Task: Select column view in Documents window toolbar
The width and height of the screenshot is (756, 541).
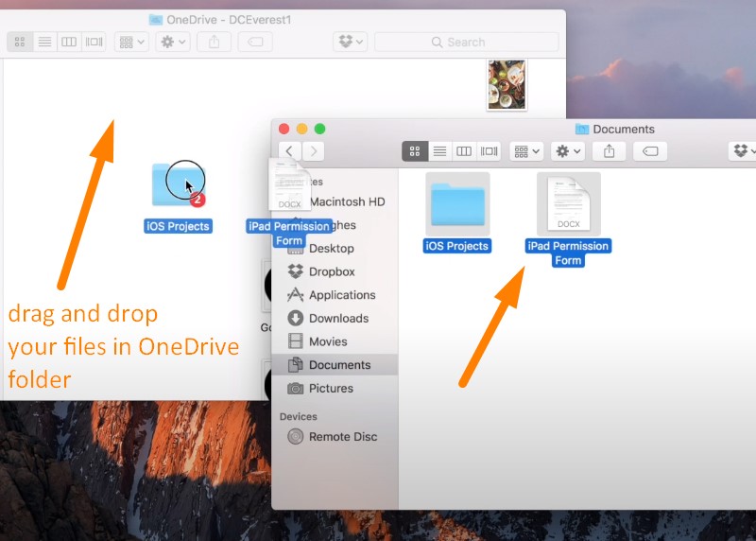Action: pyautogui.click(x=464, y=151)
